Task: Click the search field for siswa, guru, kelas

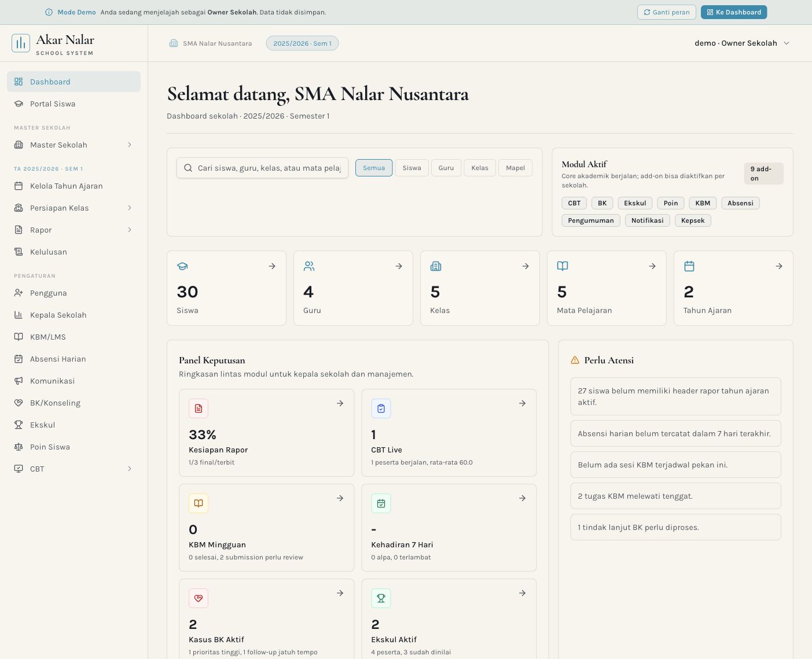Action: (x=262, y=168)
